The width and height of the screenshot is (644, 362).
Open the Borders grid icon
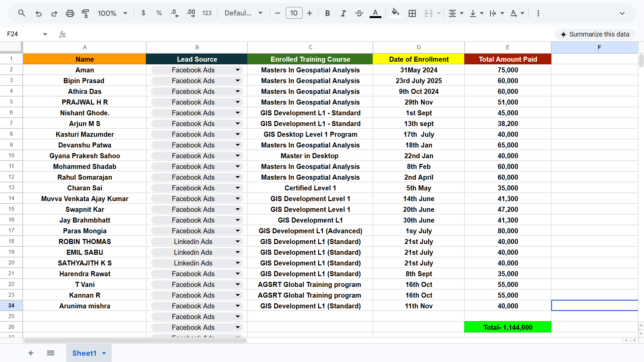click(412, 13)
